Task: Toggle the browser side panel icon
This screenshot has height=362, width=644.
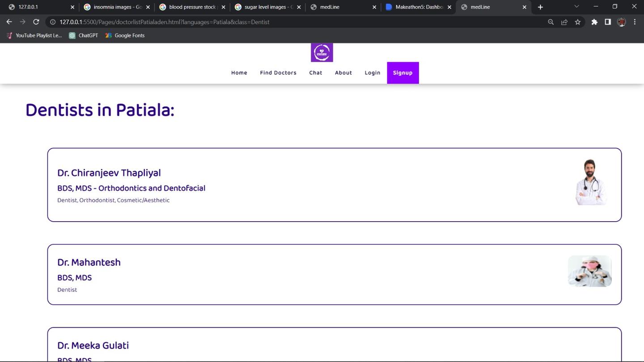Action: 608,22
